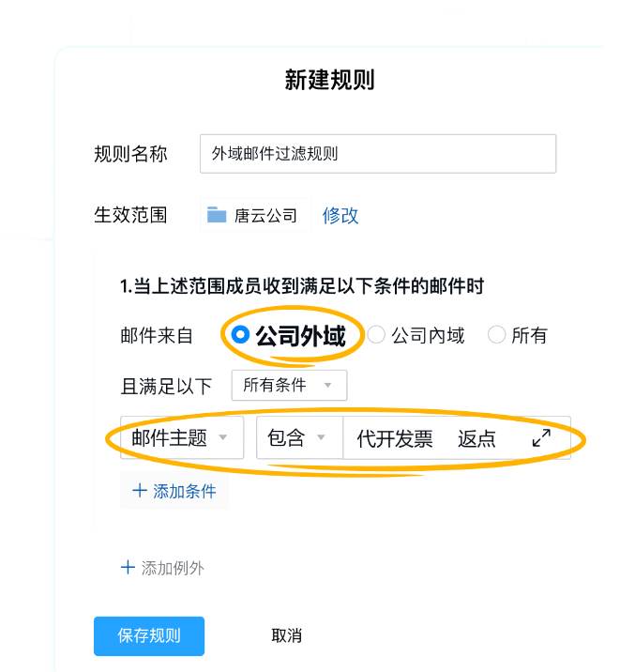Open the 所有条件 dropdown
This screenshot has height=672, width=635.
[x=288, y=385]
